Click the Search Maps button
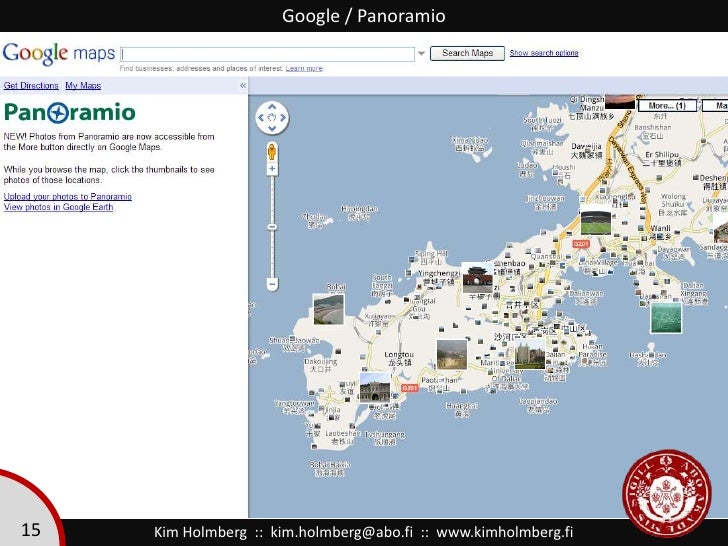 coord(467,53)
